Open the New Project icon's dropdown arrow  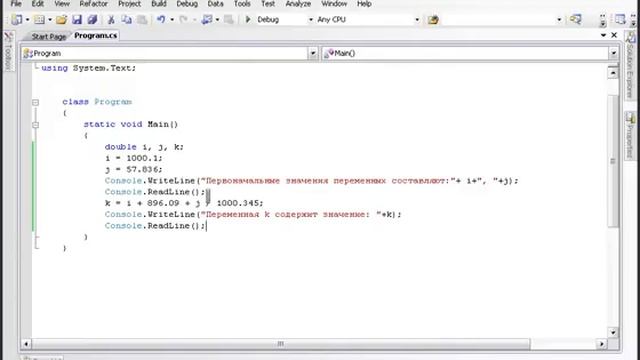(27, 20)
